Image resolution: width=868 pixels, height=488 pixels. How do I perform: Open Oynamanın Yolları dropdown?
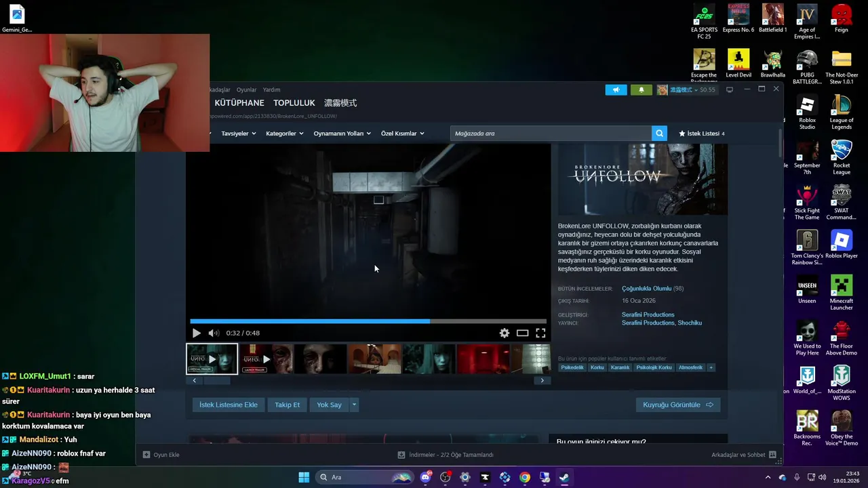[x=342, y=134]
